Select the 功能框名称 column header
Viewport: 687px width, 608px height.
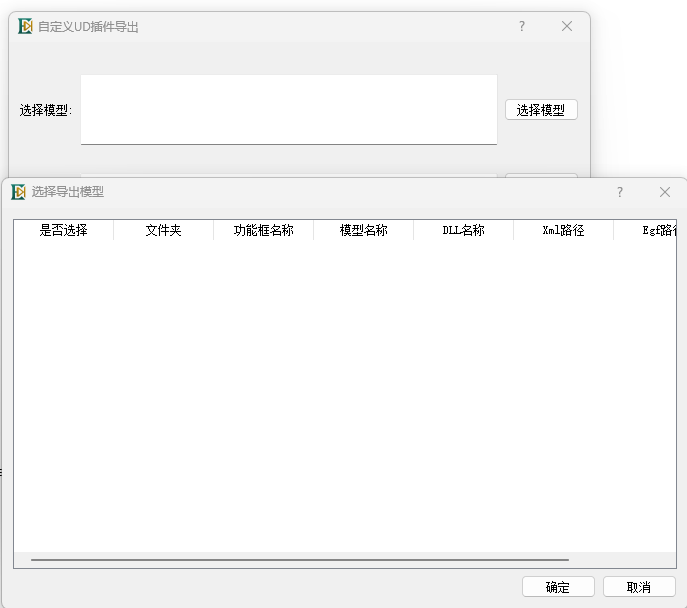point(263,231)
